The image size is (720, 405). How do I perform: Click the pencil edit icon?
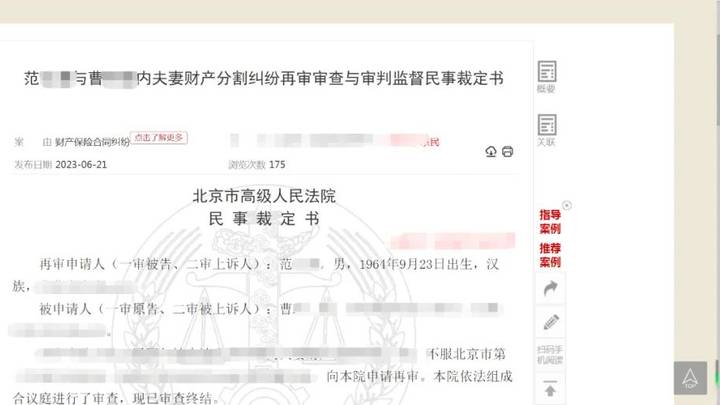pyautogui.click(x=550, y=322)
